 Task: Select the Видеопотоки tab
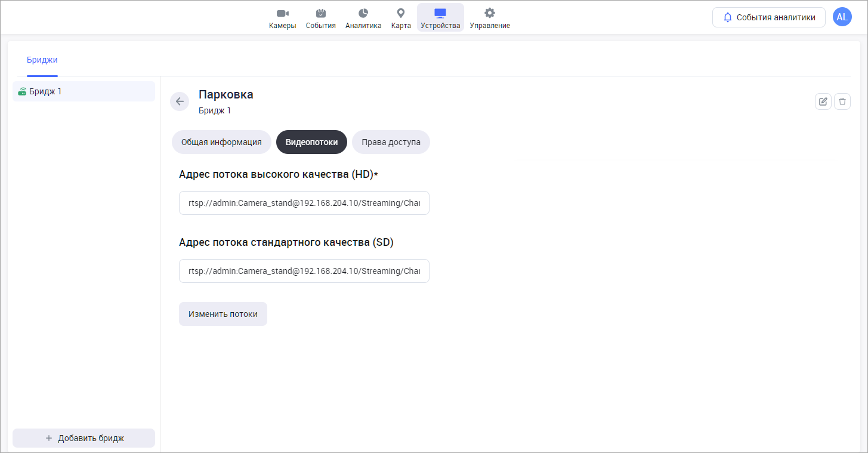(311, 142)
